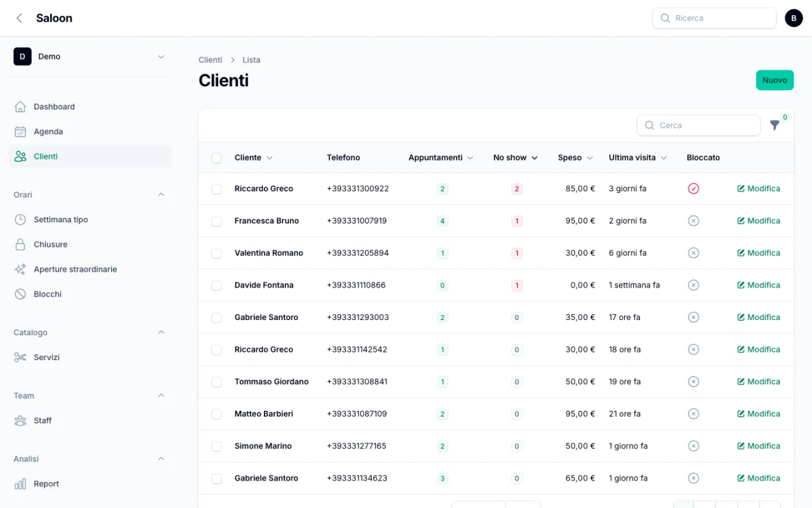The height and width of the screenshot is (508, 812).
Task: Click the global Ricerca search field
Action: (x=714, y=18)
